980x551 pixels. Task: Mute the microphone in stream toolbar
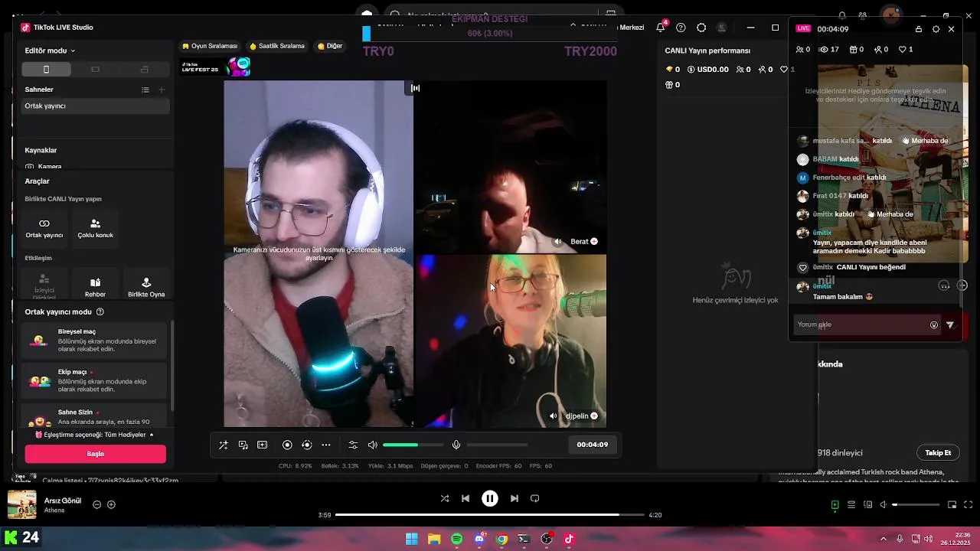pyautogui.click(x=456, y=445)
